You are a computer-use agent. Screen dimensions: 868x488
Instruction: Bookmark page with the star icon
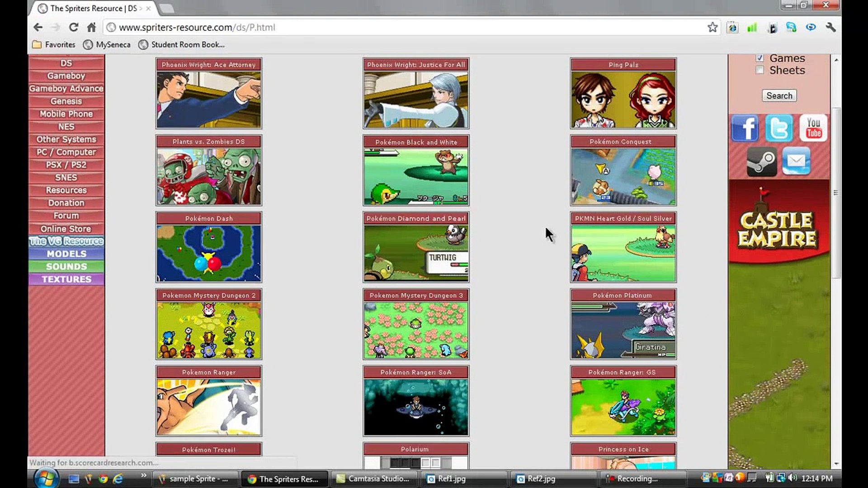[712, 28]
